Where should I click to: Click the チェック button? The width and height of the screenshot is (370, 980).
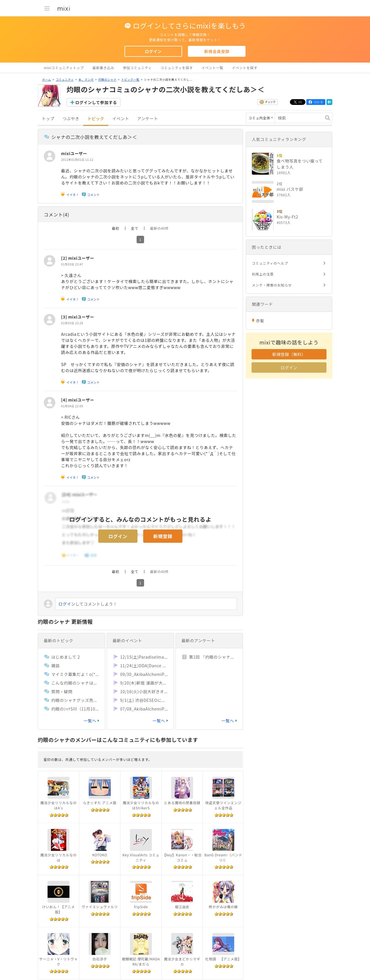(x=268, y=102)
